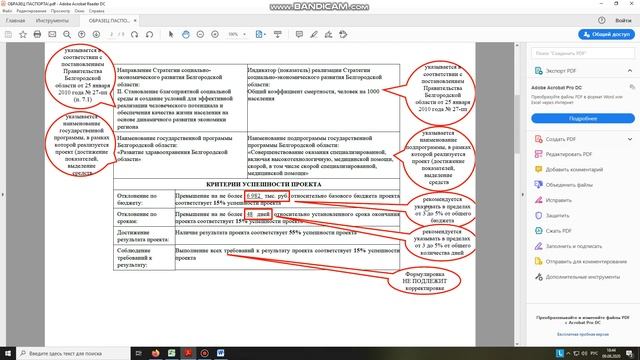This screenshot has width=640, height=360.
Task: Open Firefox from the taskbar
Action: tap(155, 353)
